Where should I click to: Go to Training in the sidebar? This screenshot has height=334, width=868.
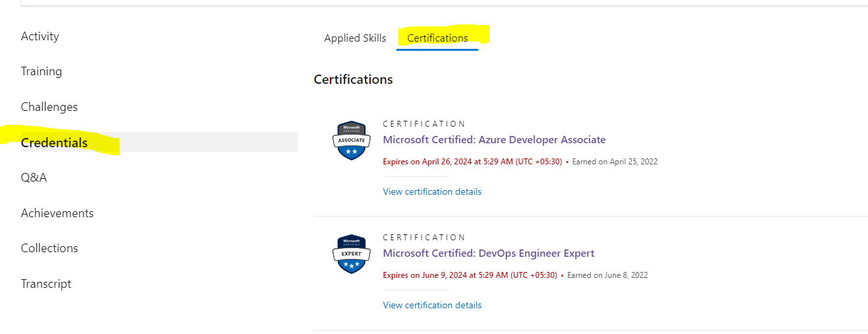(x=42, y=71)
